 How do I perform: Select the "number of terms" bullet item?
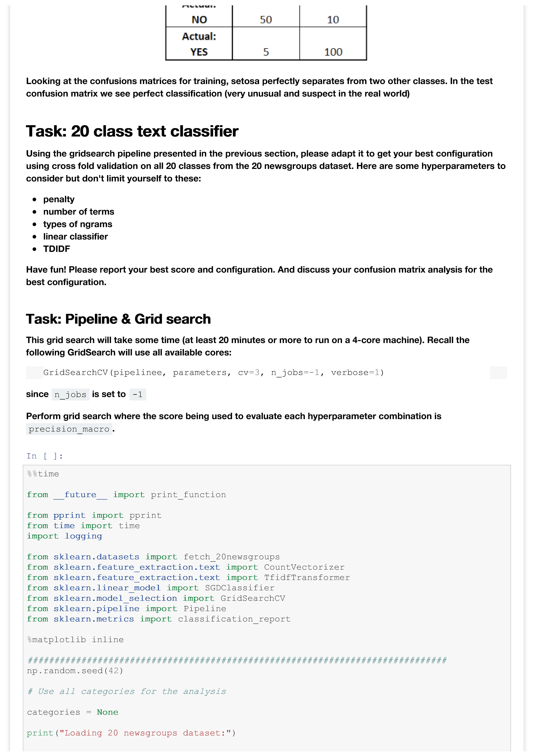pos(79,212)
